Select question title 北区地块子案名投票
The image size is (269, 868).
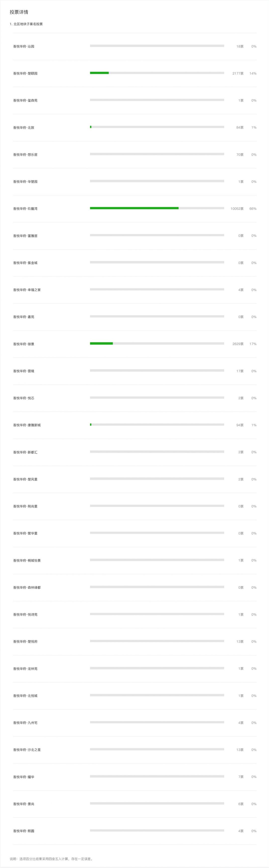point(26,24)
